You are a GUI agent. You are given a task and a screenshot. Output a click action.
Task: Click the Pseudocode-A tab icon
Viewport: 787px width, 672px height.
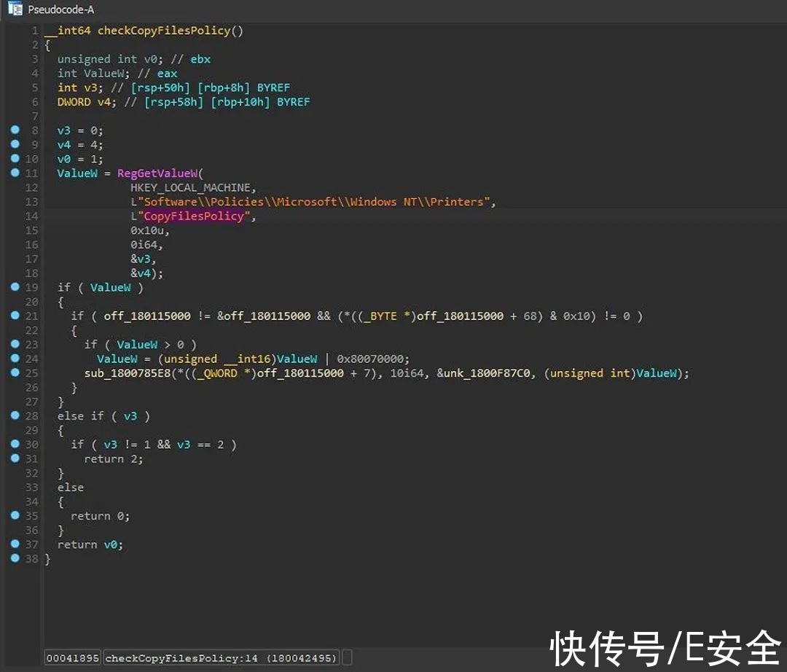(x=15, y=9)
